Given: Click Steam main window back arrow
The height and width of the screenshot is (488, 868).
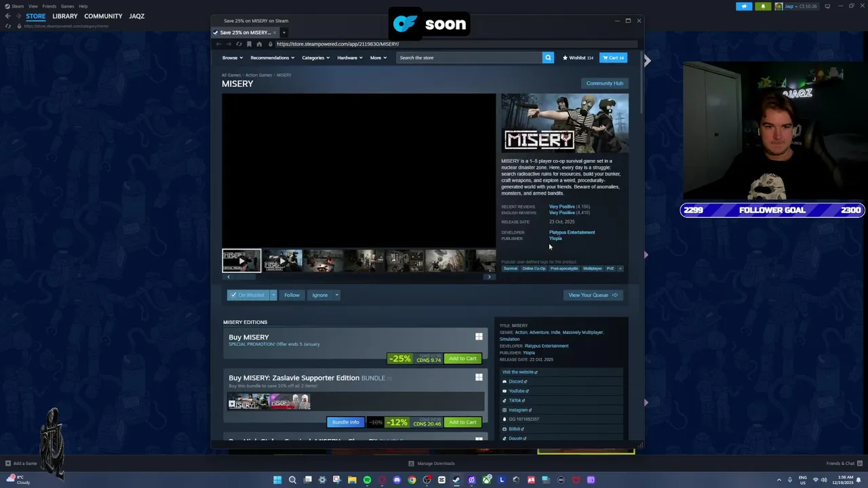Looking at the screenshot, I should [x=7, y=16].
